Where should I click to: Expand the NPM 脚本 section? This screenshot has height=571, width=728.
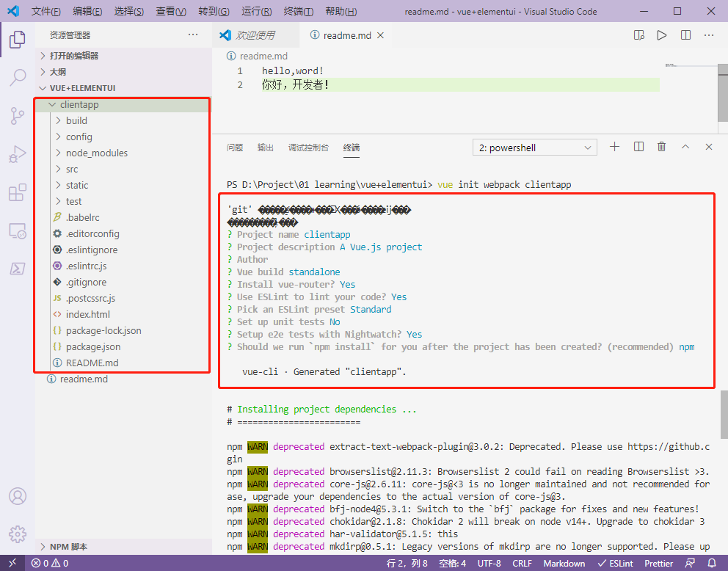tap(124, 546)
